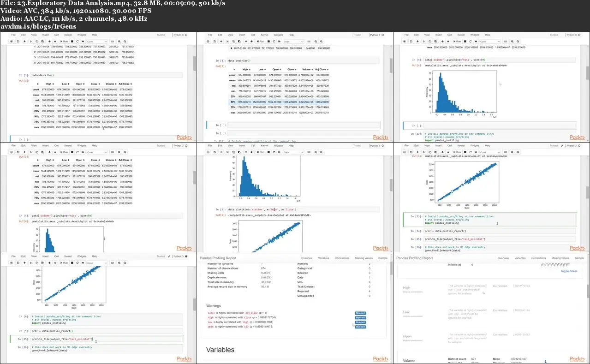590x364 pixels.
Task: Click the 50% row in second thumbnail's describe table
Action: pos(279,101)
